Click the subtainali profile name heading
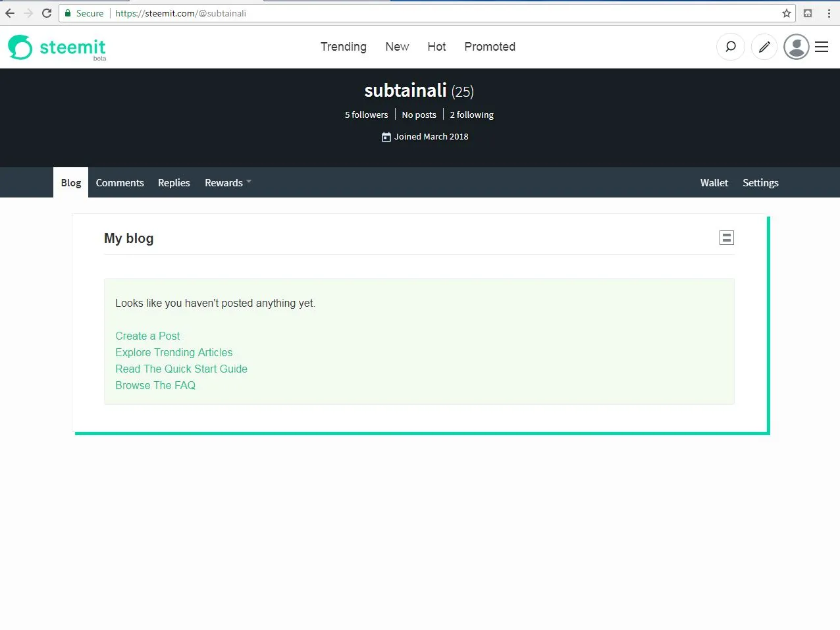 (x=406, y=90)
